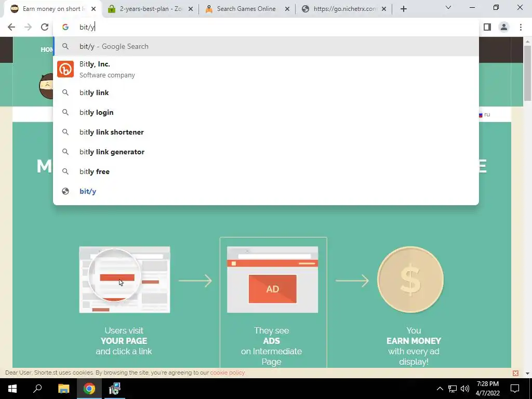Open the volume tray icon
Screen dimensions: 532x399
465,389
